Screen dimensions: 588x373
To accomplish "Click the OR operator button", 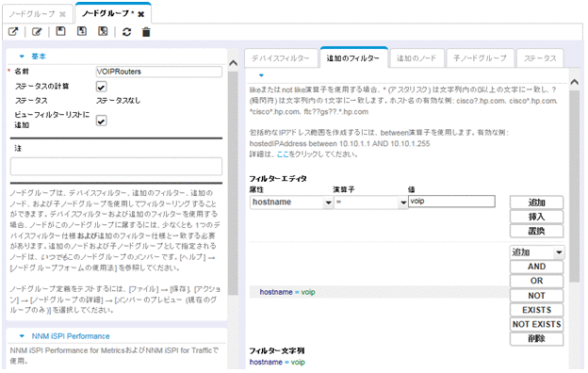I will [x=536, y=281].
